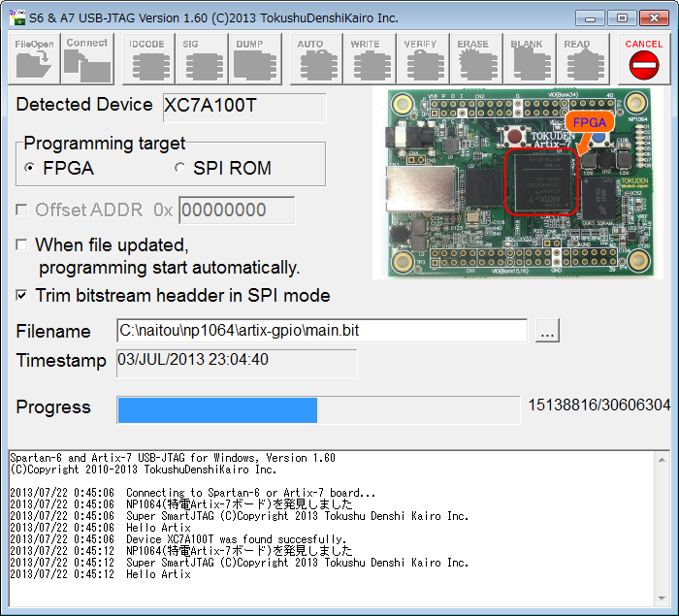Click the BLANK check icon
Image resolution: width=679 pixels, height=616 pixels.
coord(527,59)
